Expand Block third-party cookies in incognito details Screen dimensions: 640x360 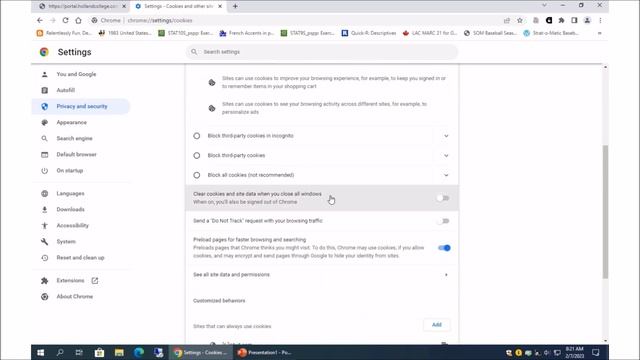click(446, 136)
